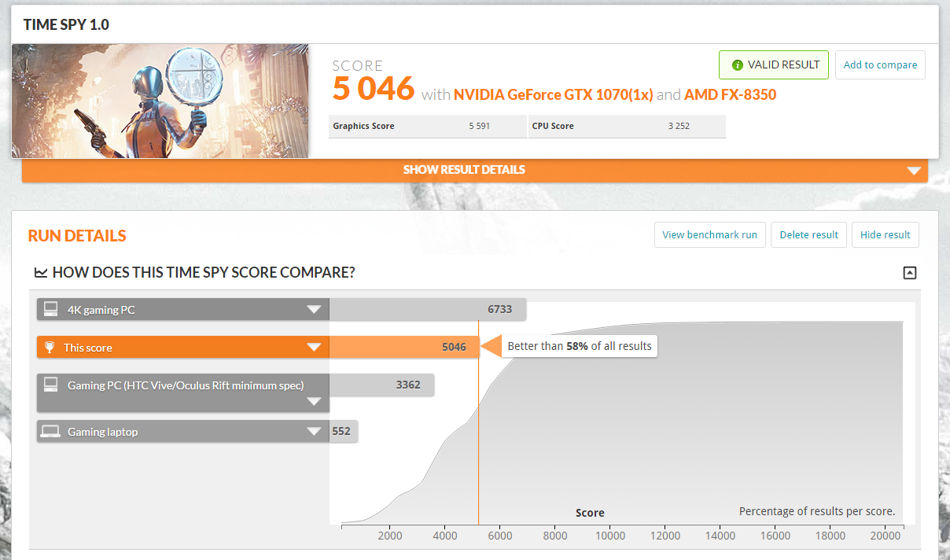Screen dimensions: 950x560
Task: Click the chart icon beside How Does This Time Spy Score Compare
Action: (x=41, y=273)
